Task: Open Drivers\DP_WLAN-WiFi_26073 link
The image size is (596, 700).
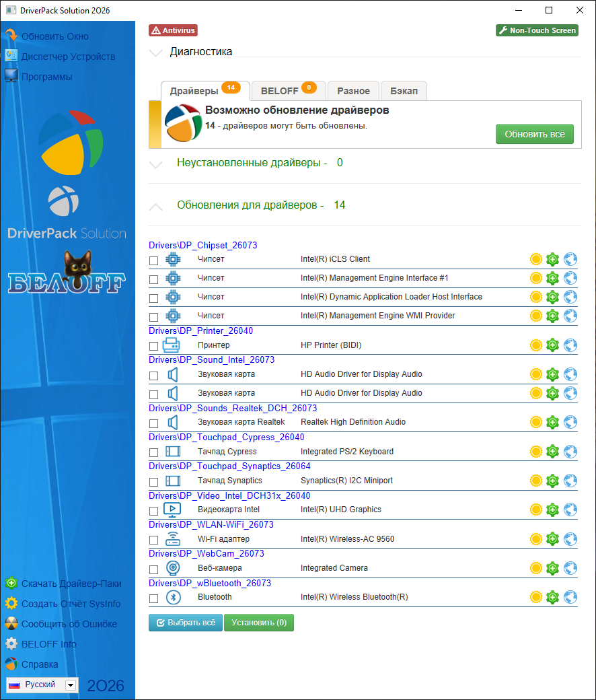Action: (x=211, y=524)
